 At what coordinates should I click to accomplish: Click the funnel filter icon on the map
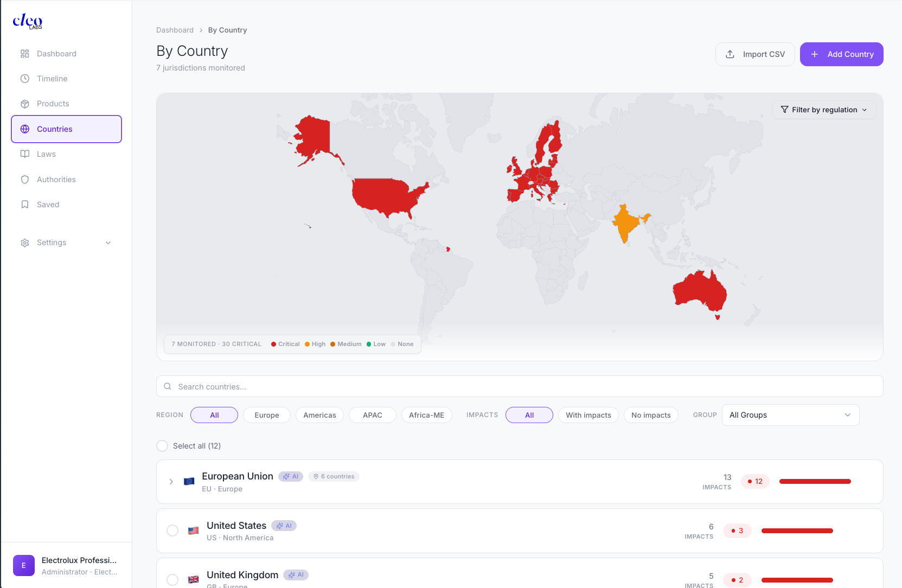(784, 110)
